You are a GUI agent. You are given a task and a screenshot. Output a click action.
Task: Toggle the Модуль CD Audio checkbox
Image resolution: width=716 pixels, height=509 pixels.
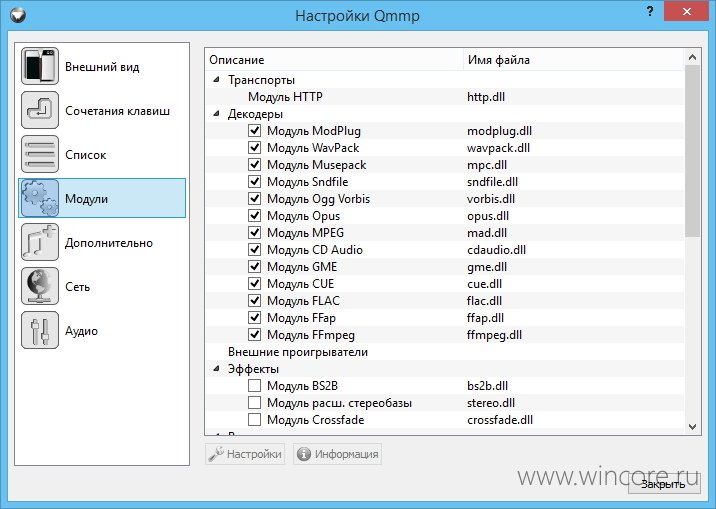(x=254, y=250)
